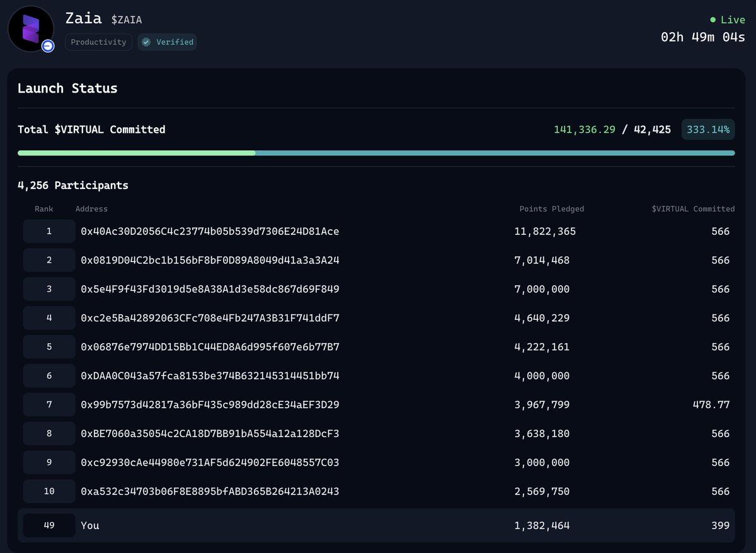Open address starting 0x06876e7974DD

point(210,347)
